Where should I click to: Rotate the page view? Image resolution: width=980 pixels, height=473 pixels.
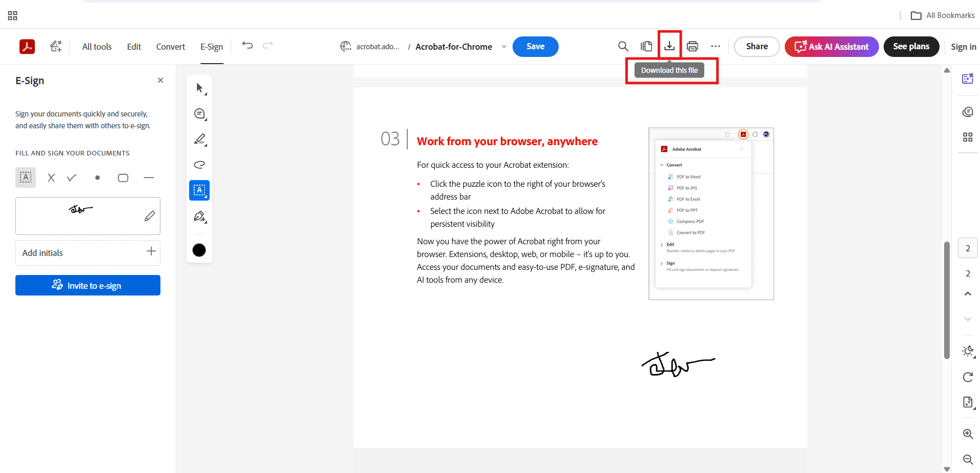tap(968, 377)
